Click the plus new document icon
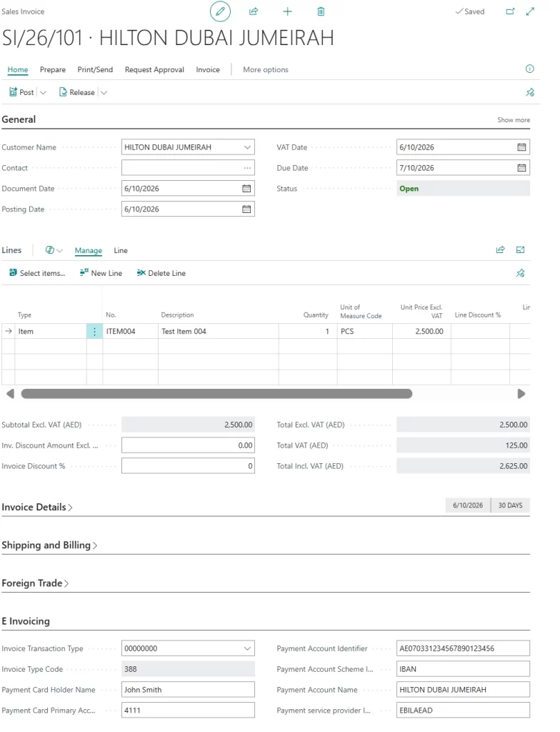 [x=287, y=11]
